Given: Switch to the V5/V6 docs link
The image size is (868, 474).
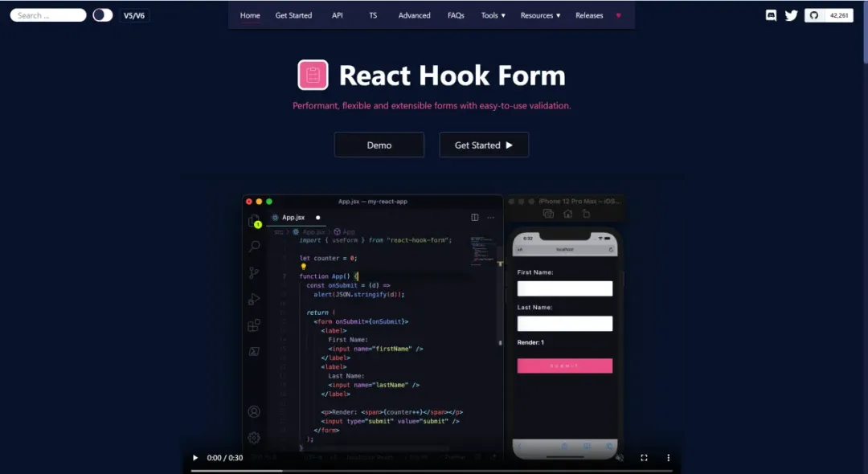Looking at the screenshot, I should (x=134, y=15).
